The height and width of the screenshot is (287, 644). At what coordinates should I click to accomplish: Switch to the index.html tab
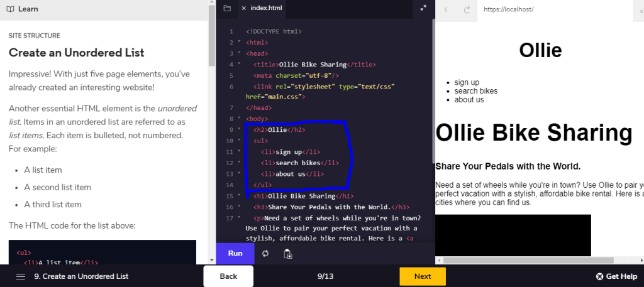click(266, 8)
